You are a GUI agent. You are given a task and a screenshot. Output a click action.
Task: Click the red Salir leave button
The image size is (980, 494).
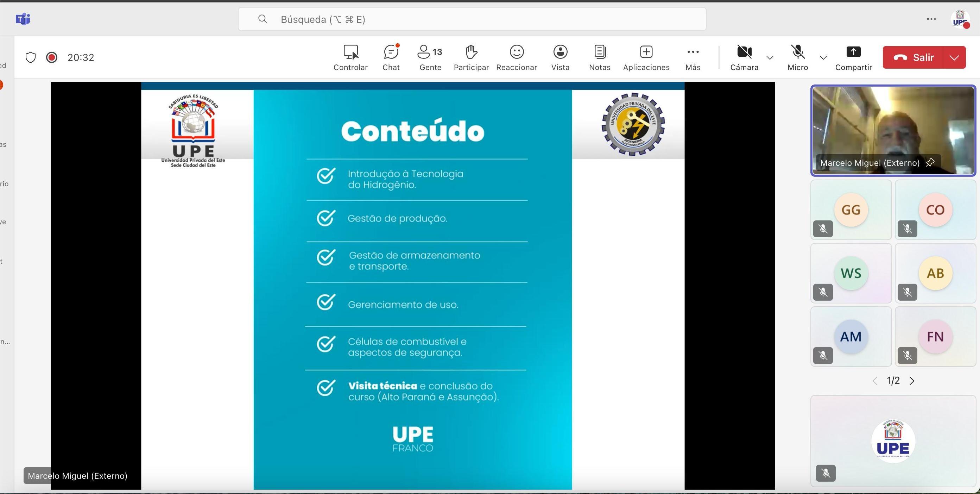[913, 57]
